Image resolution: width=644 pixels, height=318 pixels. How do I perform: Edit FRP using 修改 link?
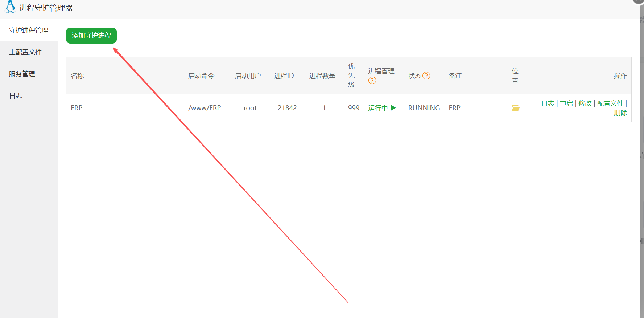[x=585, y=103]
